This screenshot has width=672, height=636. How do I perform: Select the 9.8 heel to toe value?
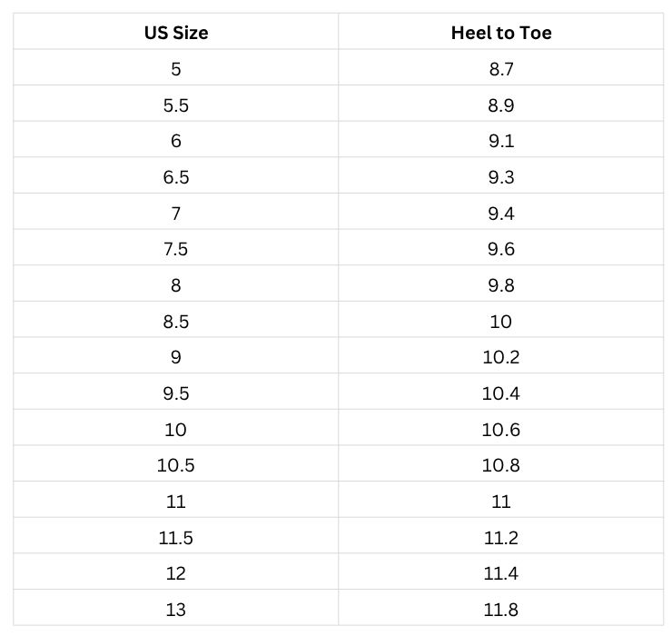[x=501, y=285]
